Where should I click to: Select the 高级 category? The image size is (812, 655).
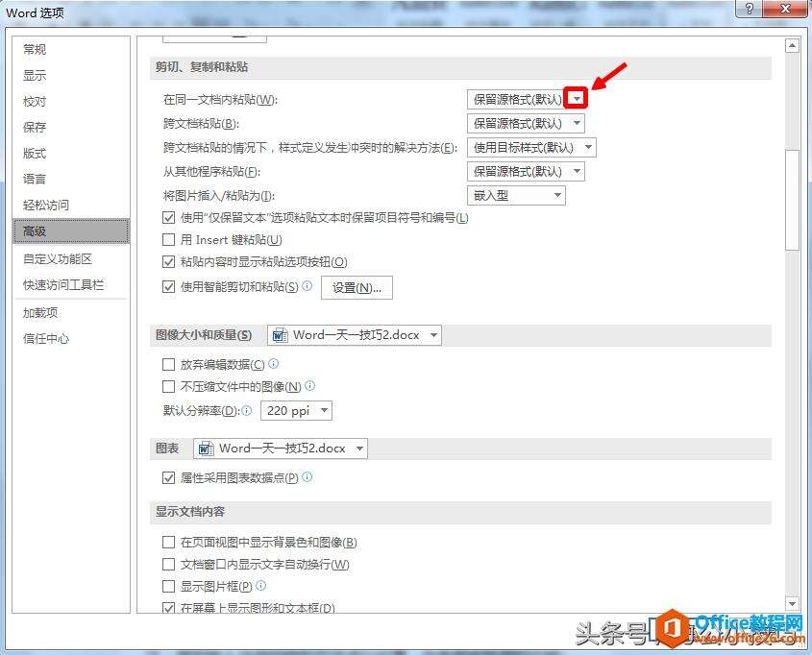(71, 230)
